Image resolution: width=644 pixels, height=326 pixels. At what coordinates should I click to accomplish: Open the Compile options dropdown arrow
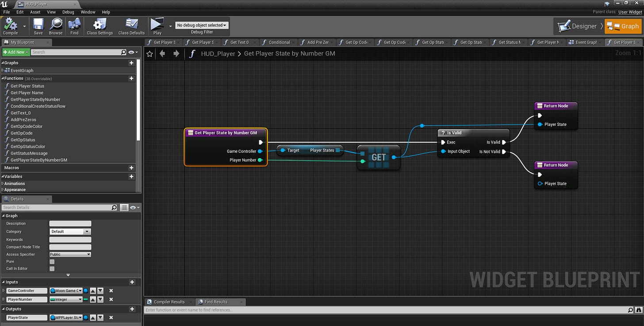pyautogui.click(x=24, y=26)
